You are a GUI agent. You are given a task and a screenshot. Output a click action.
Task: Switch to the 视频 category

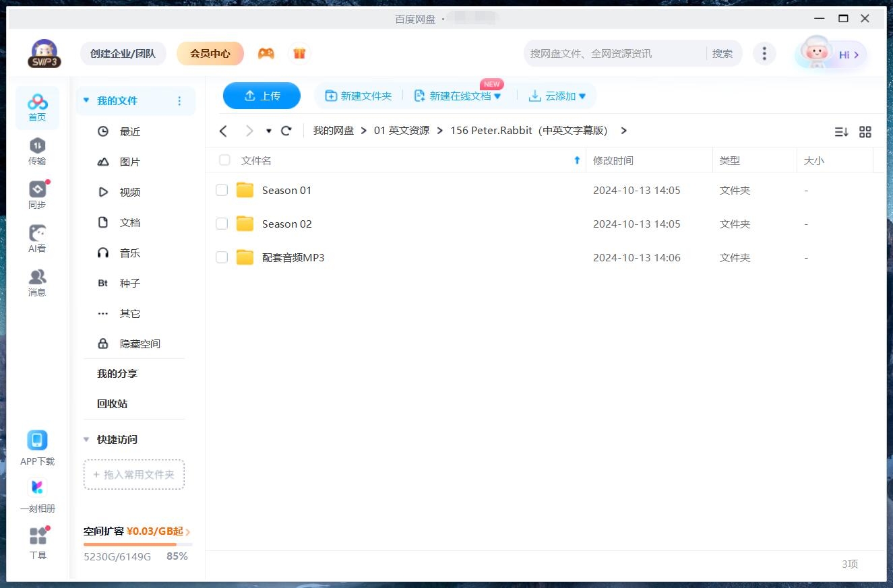[x=129, y=192]
